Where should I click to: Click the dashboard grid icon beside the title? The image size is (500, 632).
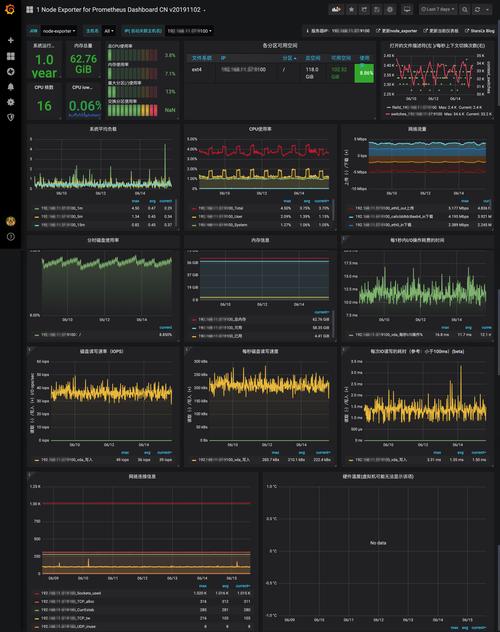pyautogui.click(x=29, y=9)
